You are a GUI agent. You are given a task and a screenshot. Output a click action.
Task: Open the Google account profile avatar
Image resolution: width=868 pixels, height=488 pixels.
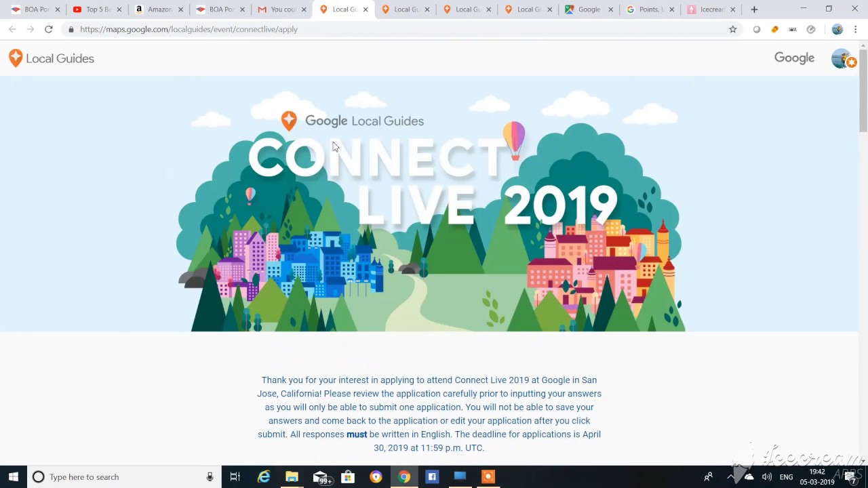click(843, 58)
